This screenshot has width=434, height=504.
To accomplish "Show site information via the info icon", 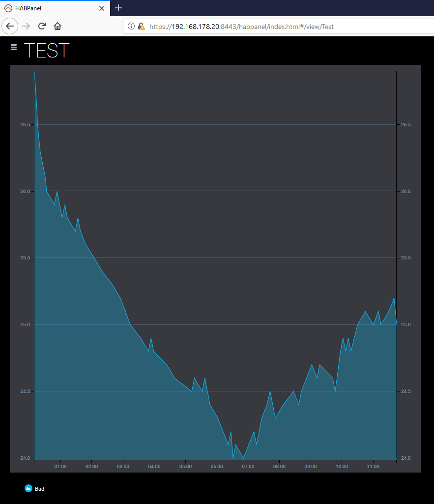I will click(x=131, y=26).
